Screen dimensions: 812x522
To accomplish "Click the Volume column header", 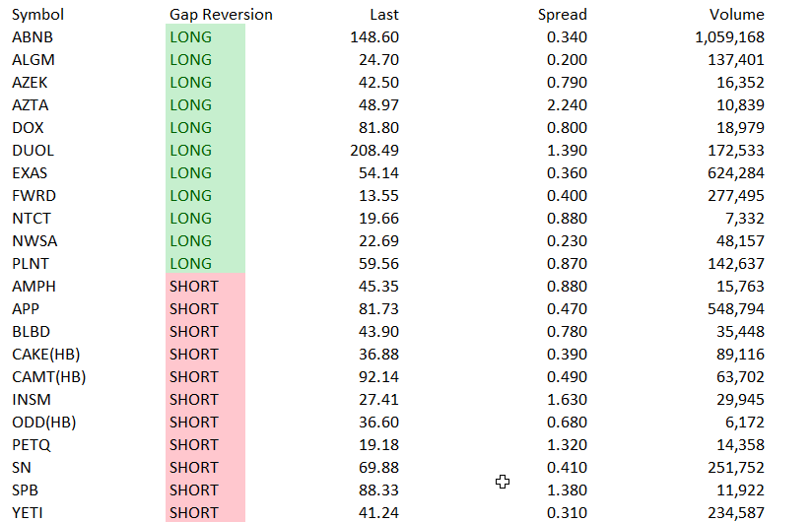I will 737,15.
